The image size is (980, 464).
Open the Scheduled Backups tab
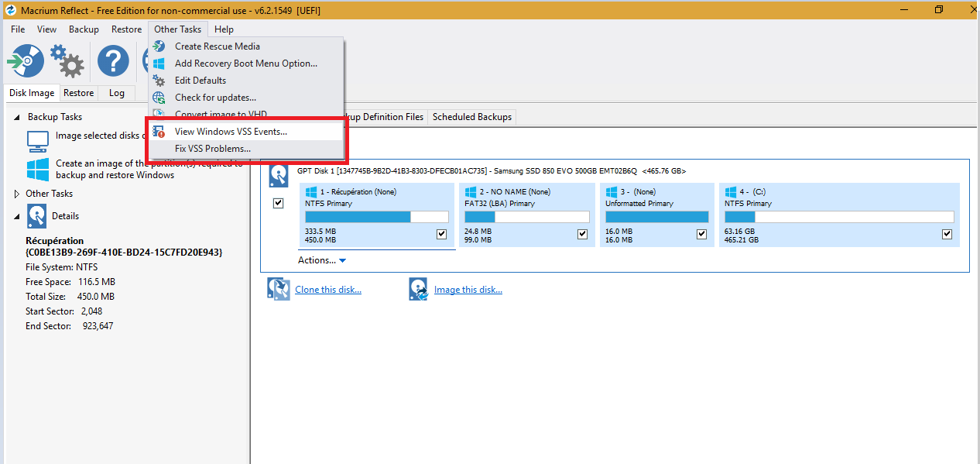(x=472, y=117)
